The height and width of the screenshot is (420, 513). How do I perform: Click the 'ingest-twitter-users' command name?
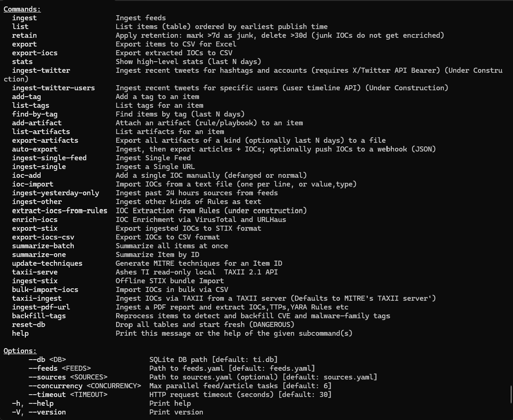pos(53,88)
